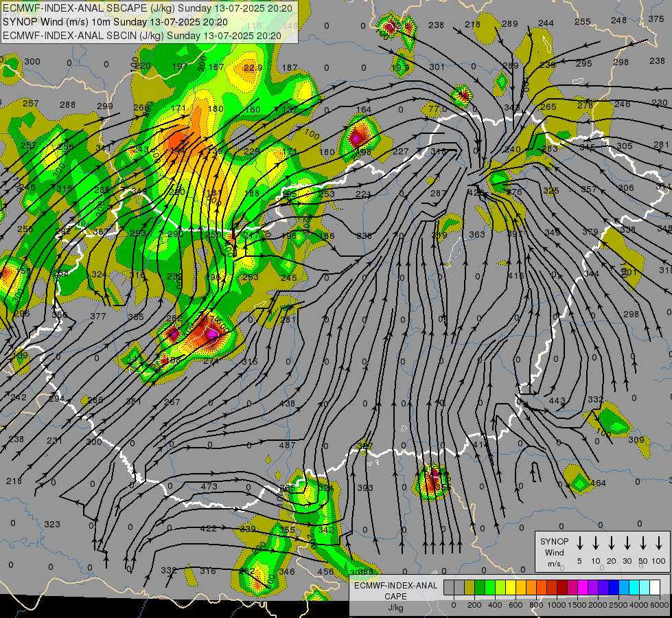Pick the cyan CAPE legend swatch
This screenshot has height=618, width=672.
click(634, 588)
